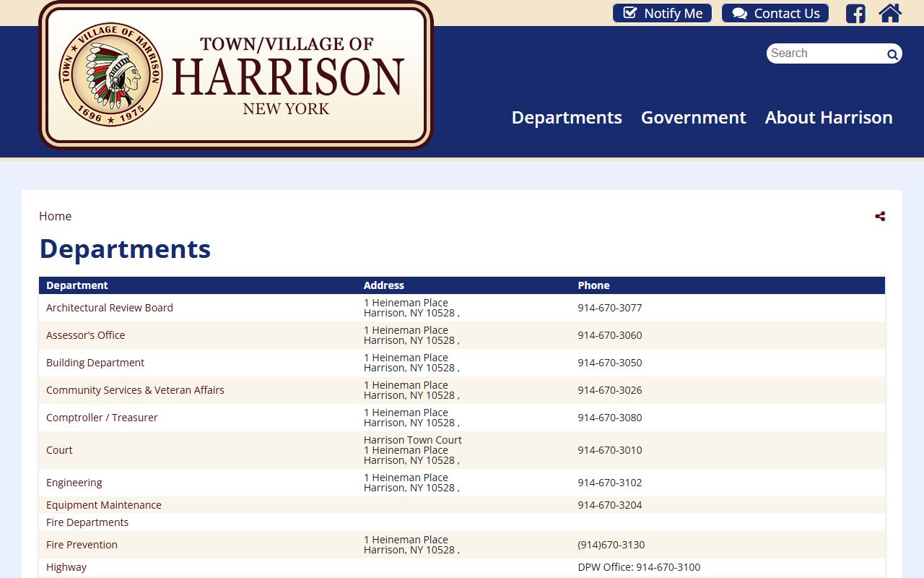This screenshot has width=924, height=578.
Task: Click the search magnifier icon
Action: [892, 54]
